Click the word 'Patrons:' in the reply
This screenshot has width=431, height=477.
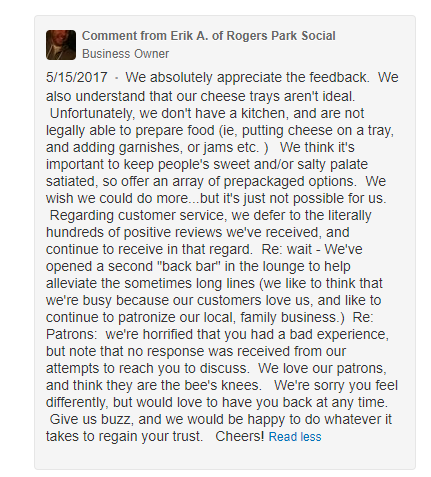(x=71, y=334)
